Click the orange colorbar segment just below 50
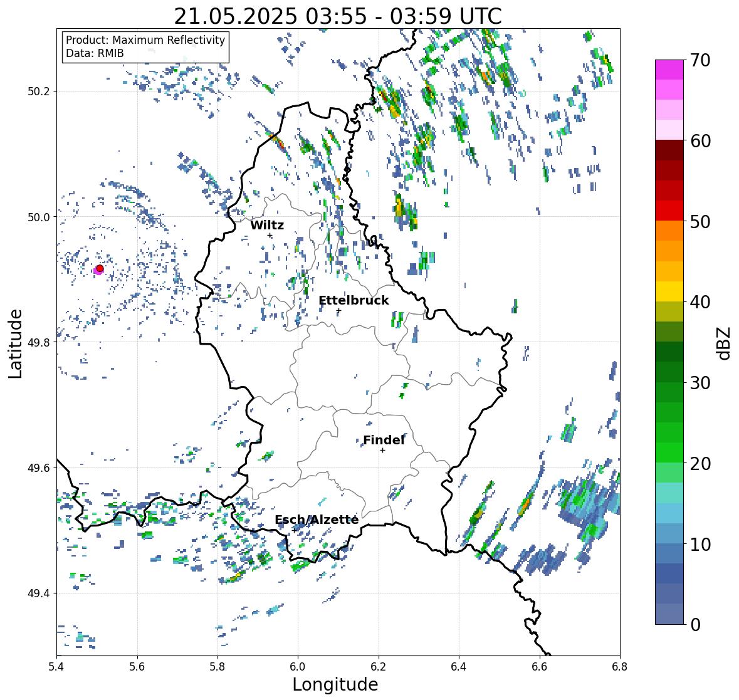The image size is (739, 700). tap(669, 231)
